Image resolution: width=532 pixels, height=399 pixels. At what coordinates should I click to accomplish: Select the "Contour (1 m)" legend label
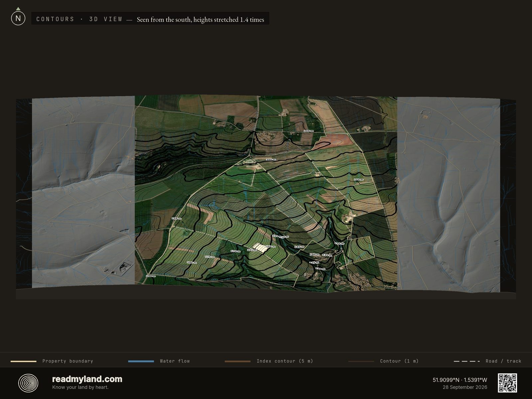399,361
